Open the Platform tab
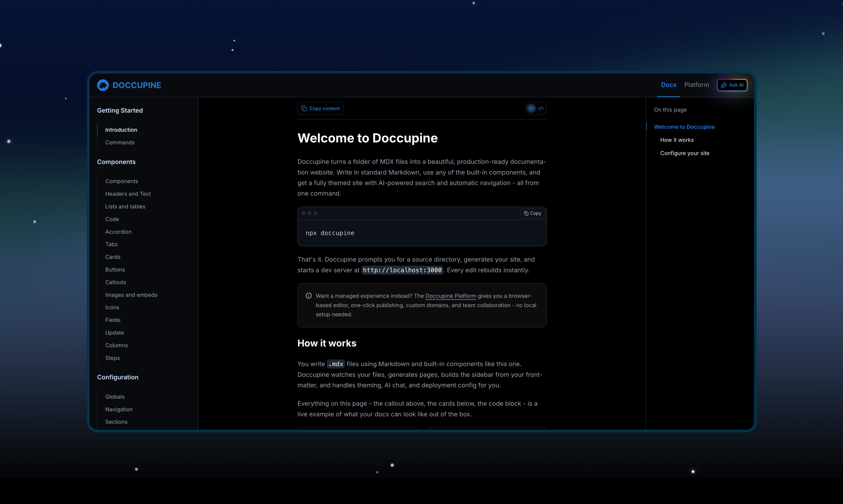The width and height of the screenshot is (843, 504). pos(697,85)
